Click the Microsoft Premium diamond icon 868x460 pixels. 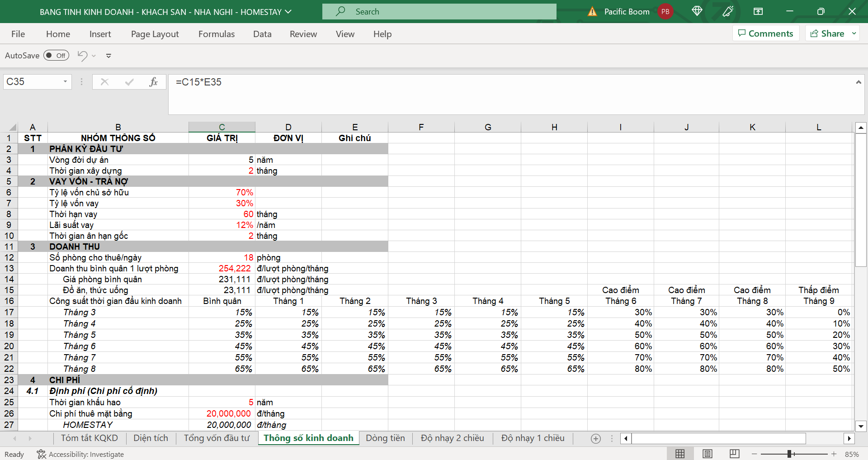coord(697,11)
